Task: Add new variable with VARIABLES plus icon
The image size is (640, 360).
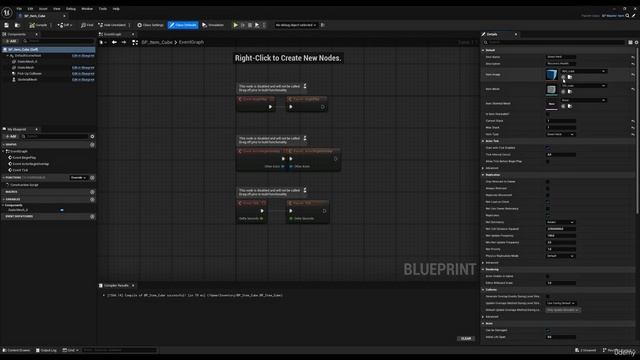Action: (92, 199)
